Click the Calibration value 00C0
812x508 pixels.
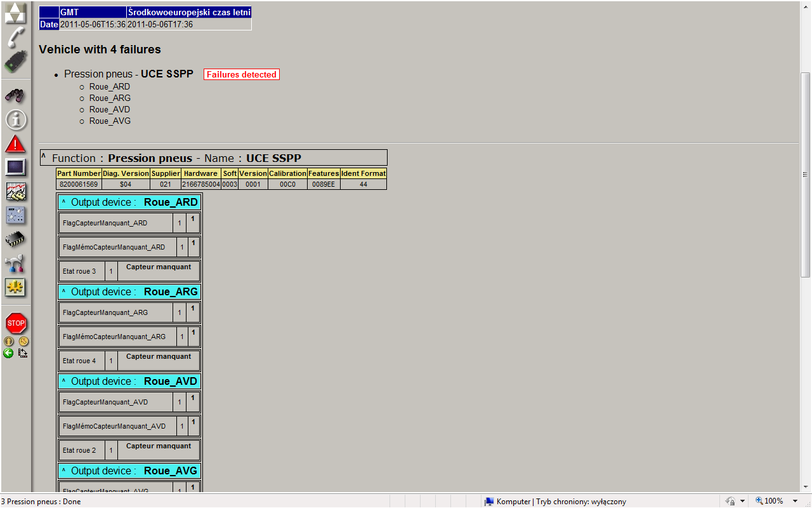pyautogui.click(x=287, y=184)
